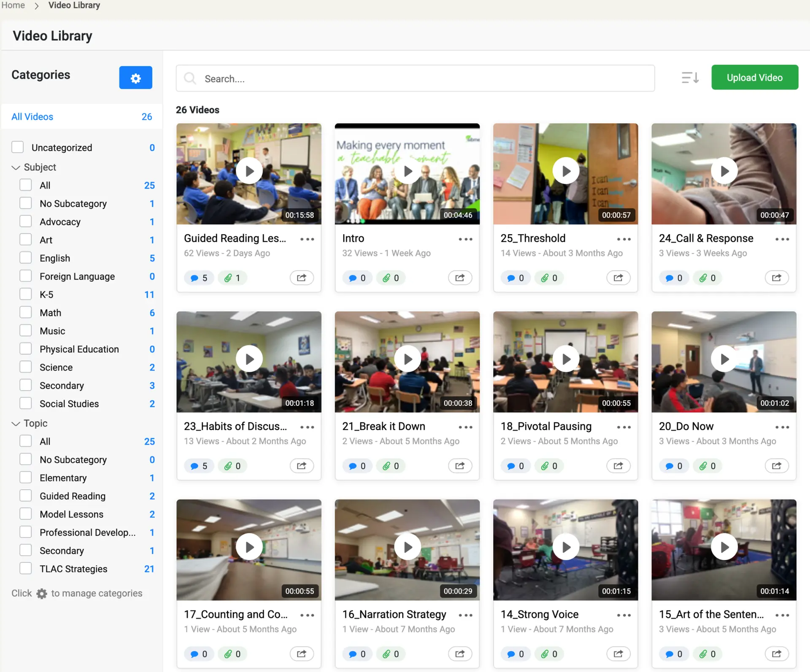Image resolution: width=810 pixels, height=672 pixels.
Task: Enable the Uncategorized checkbox
Action: 18,147
